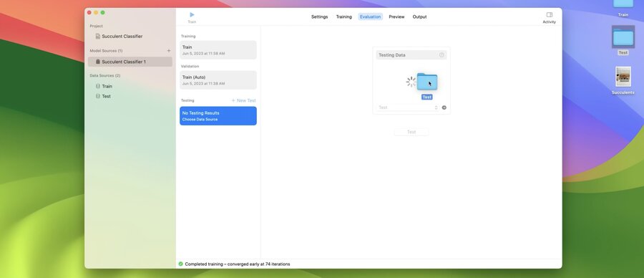Select the No Testing Results entry
Viewport: 644px width, 278px height.
[x=218, y=116]
